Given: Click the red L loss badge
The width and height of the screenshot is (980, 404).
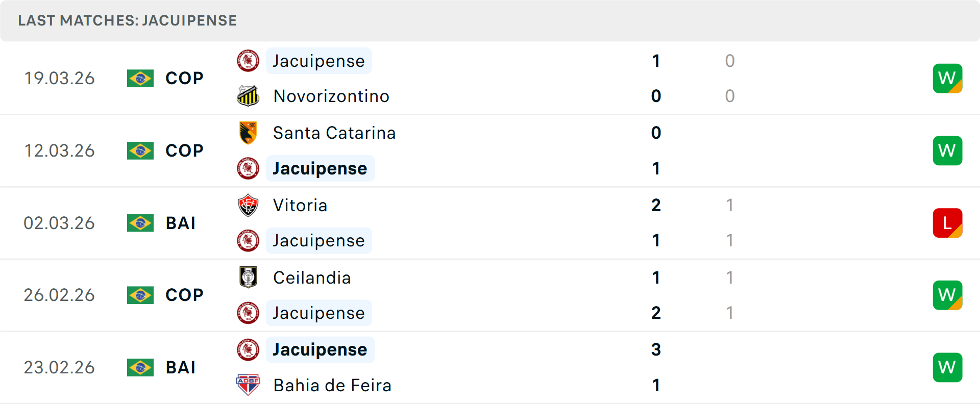Looking at the screenshot, I should (x=947, y=223).
